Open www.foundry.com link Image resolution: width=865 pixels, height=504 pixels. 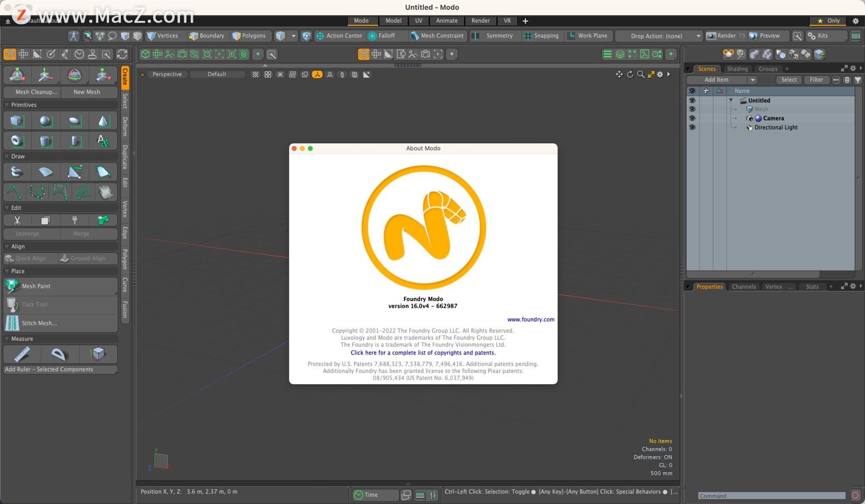coord(531,319)
